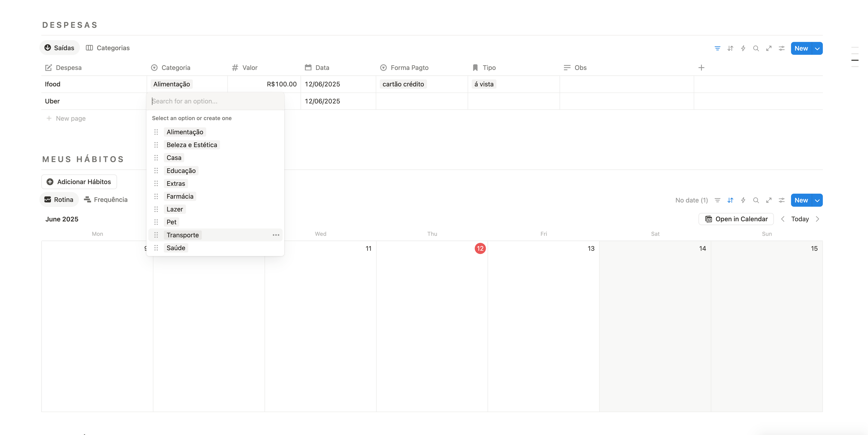Select the Transporte category option
Screen dimensions: 868x435
point(183,235)
